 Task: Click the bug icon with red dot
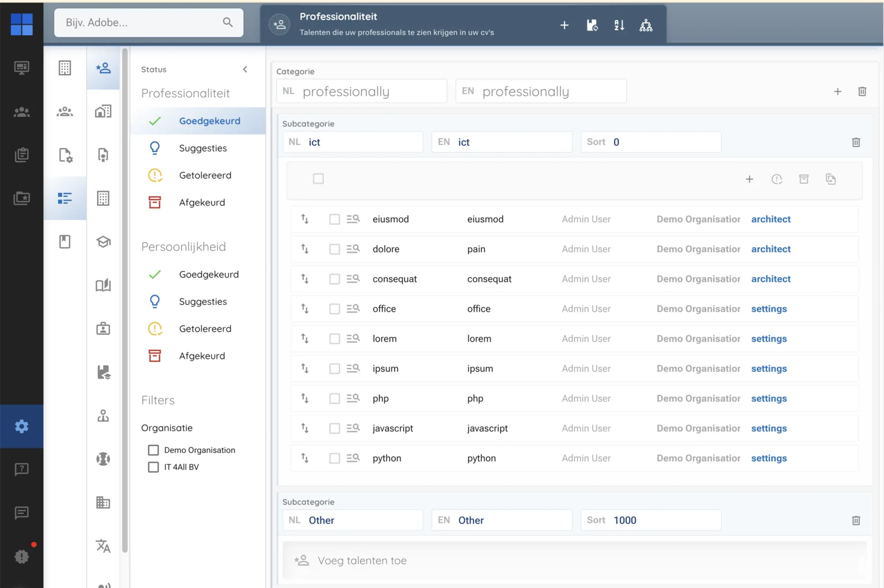[22, 556]
